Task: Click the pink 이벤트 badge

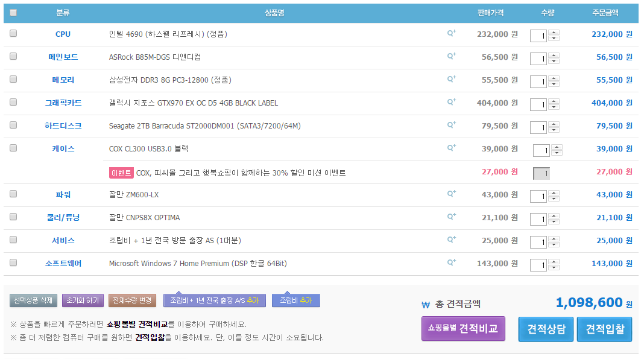Action: [121, 173]
